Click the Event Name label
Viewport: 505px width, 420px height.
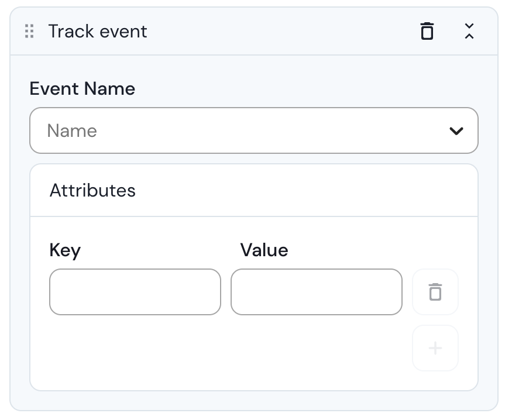83,89
